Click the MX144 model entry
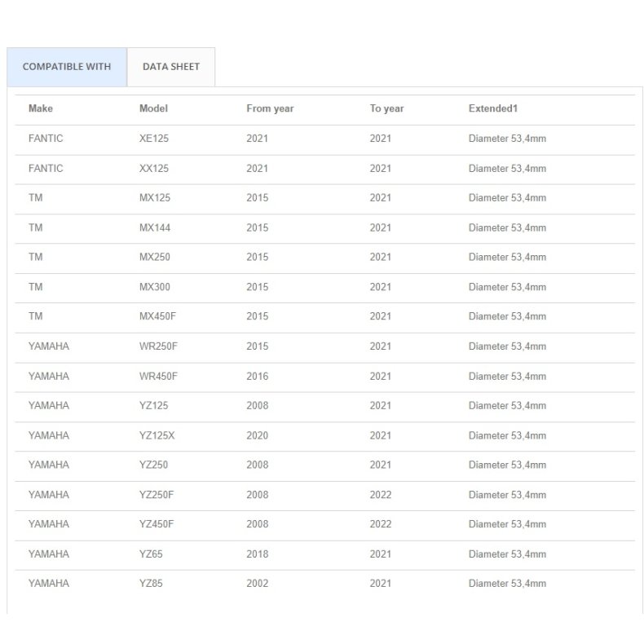The height and width of the screenshot is (644, 644). click(154, 227)
